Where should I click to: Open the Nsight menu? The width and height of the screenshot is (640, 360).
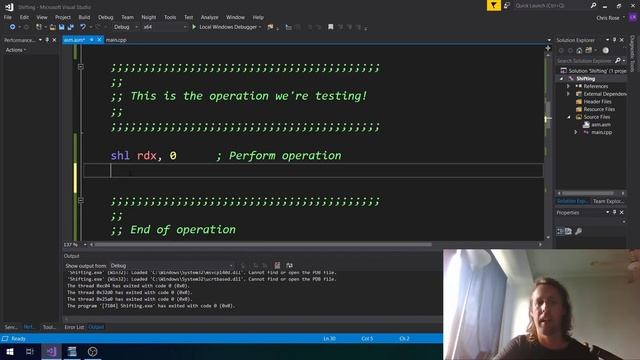pyautogui.click(x=149, y=17)
